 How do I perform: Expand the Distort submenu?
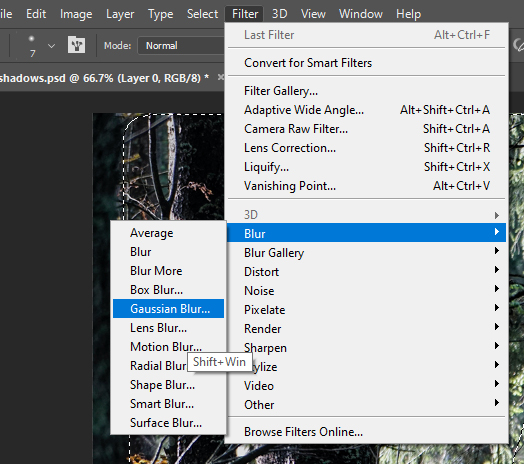[x=367, y=272]
